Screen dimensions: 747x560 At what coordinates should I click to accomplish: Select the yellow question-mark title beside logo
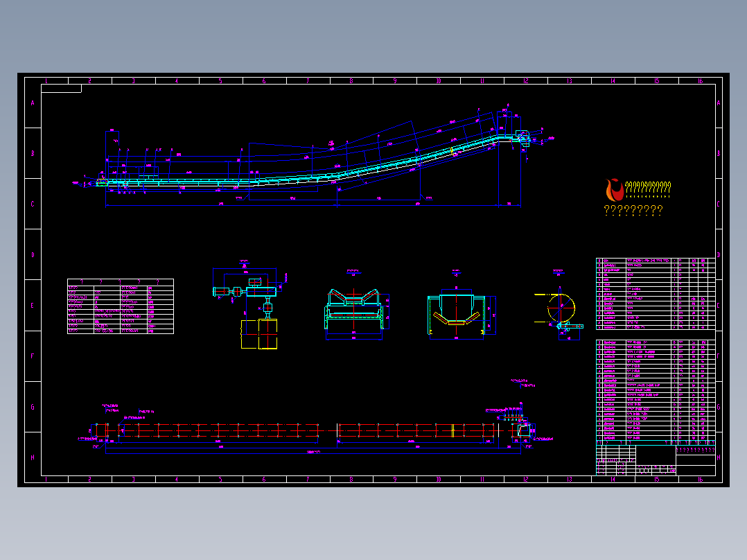[648, 189]
